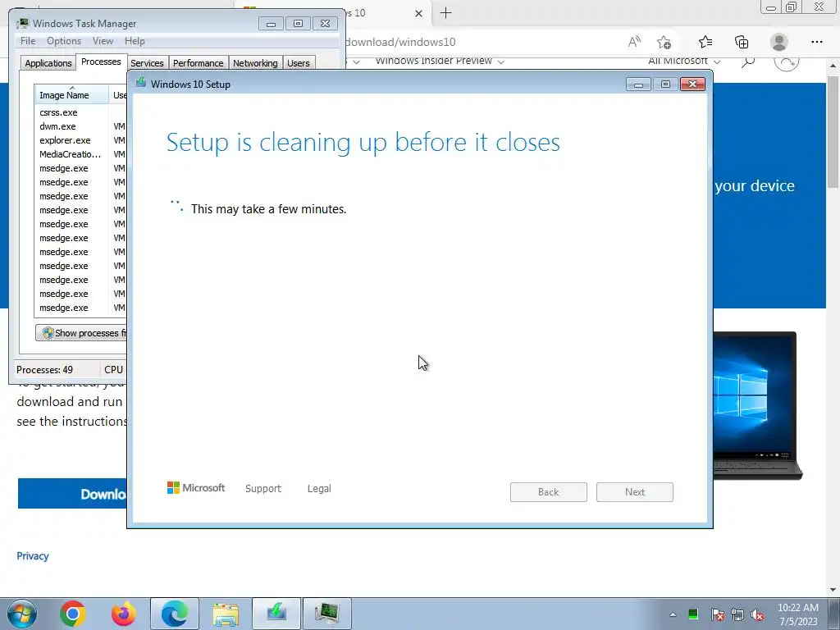Click the Microsoft site search icon
The height and width of the screenshot is (630, 840).
click(748, 62)
